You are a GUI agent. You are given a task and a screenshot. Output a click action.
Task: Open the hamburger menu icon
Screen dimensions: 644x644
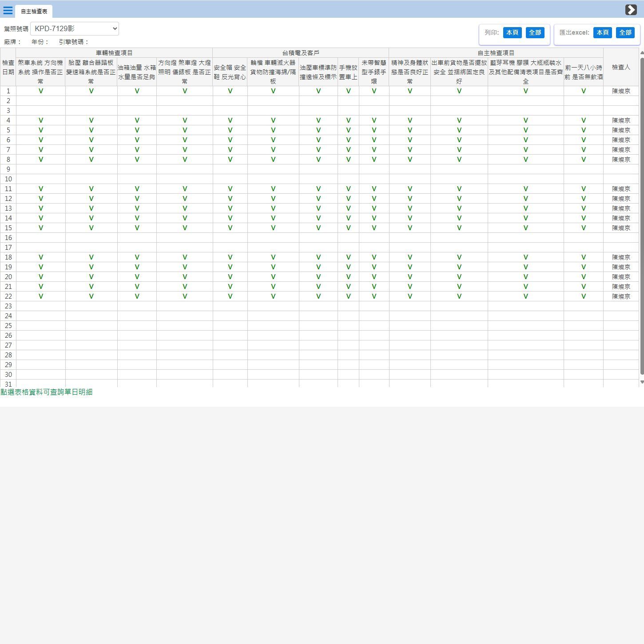pos(8,10)
